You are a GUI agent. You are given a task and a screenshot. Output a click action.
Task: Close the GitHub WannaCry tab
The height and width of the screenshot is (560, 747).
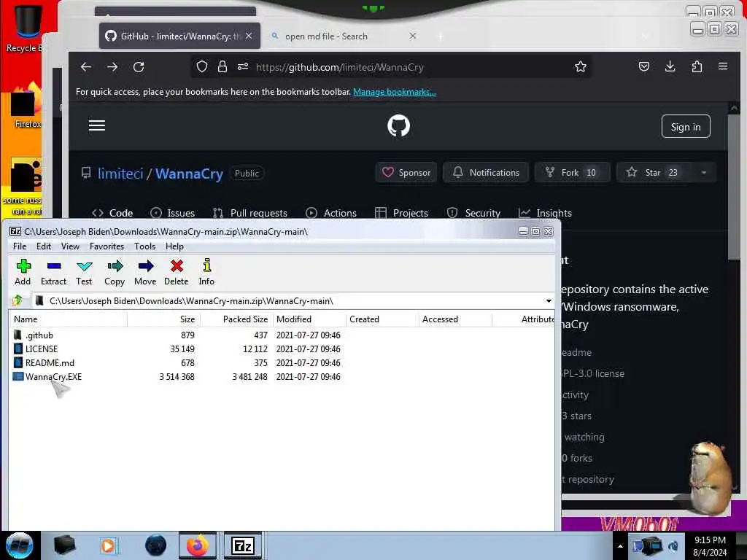(249, 36)
